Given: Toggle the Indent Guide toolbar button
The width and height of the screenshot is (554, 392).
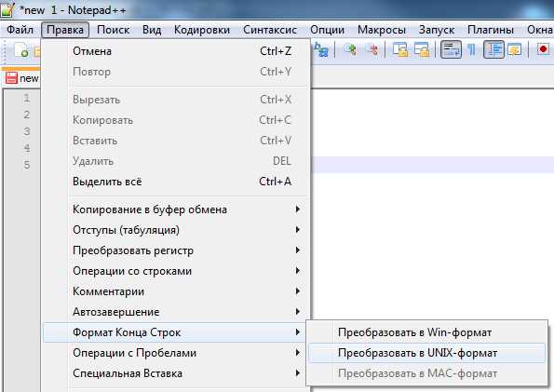Looking at the screenshot, I should (493, 49).
